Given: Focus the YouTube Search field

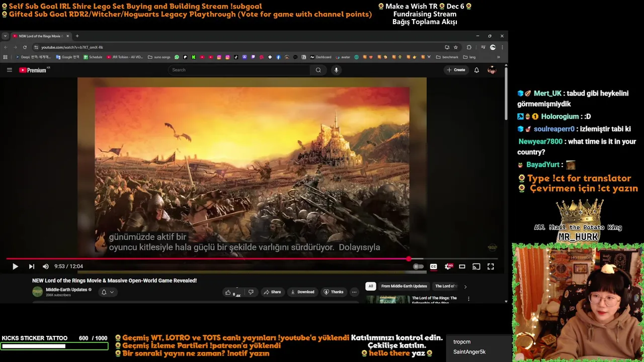Looking at the screenshot, I should (x=239, y=70).
